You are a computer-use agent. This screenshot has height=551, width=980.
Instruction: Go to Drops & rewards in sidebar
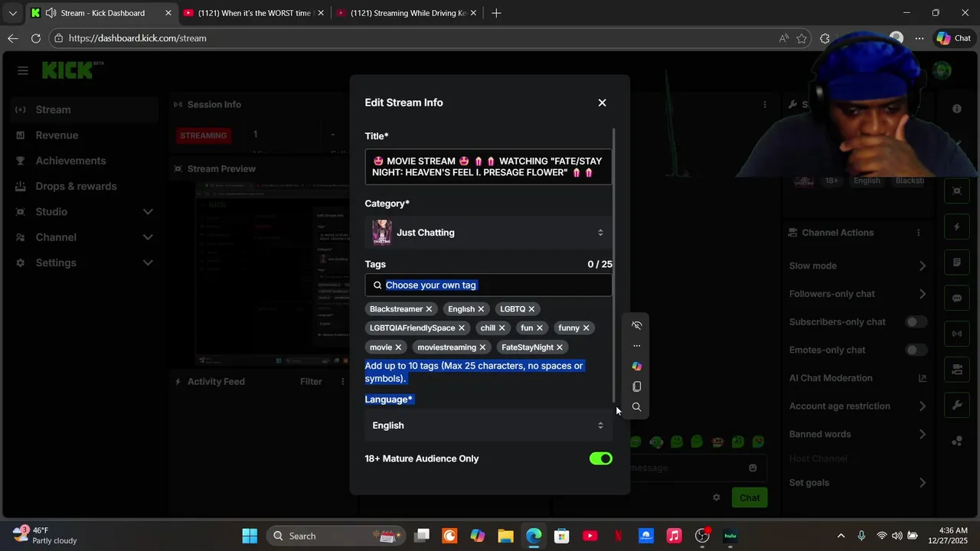tap(84, 186)
